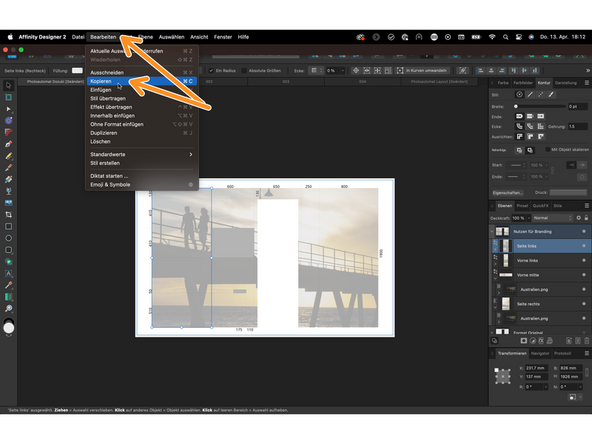
Task: Open the 'Ansicht' menu
Action: pyautogui.click(x=199, y=37)
